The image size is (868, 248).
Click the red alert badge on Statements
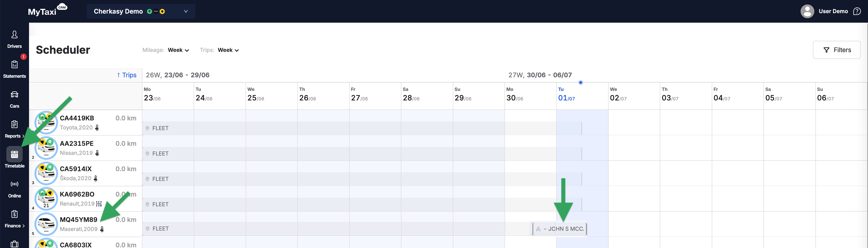coord(23,57)
